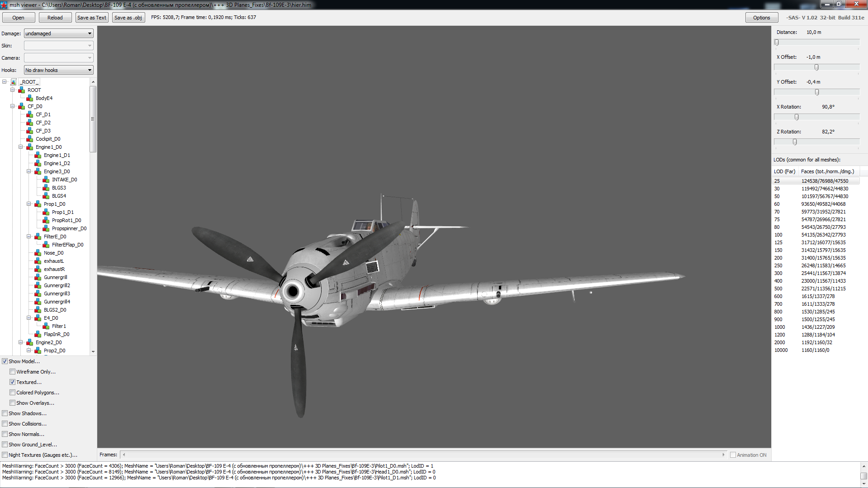Toggle the Textured checkbox
The width and height of the screenshot is (868, 488).
(13, 382)
